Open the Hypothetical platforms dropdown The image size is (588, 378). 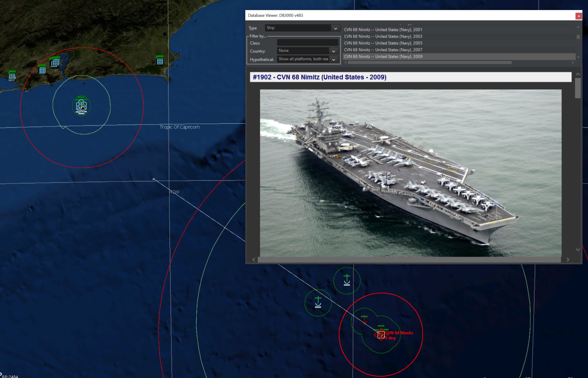307,59
